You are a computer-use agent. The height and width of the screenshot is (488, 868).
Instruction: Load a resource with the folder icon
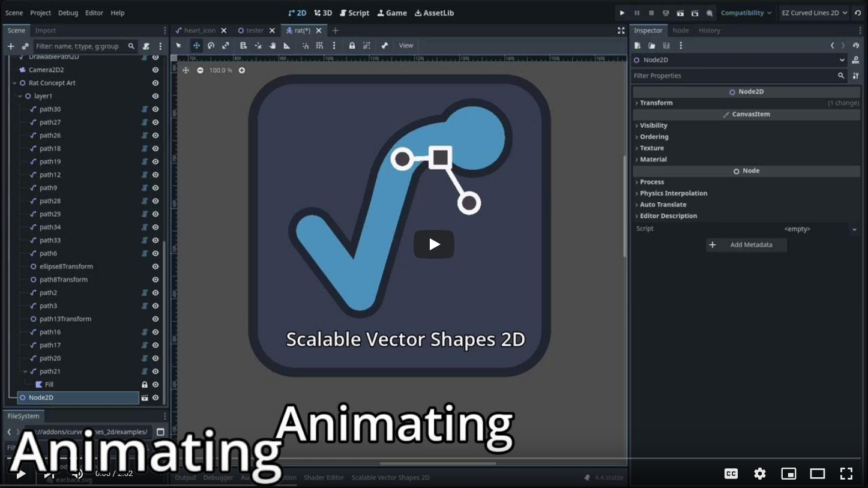point(652,46)
